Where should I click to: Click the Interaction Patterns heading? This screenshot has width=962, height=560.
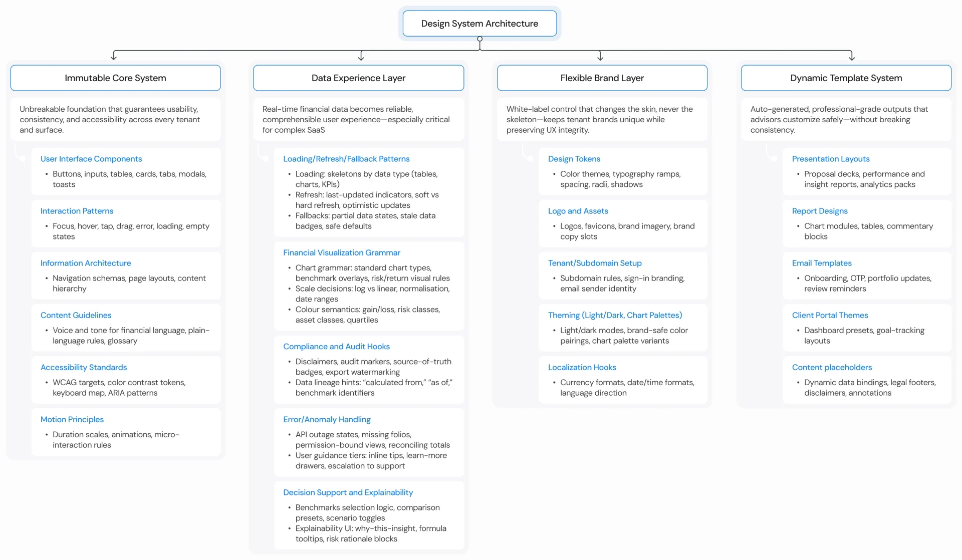(77, 211)
